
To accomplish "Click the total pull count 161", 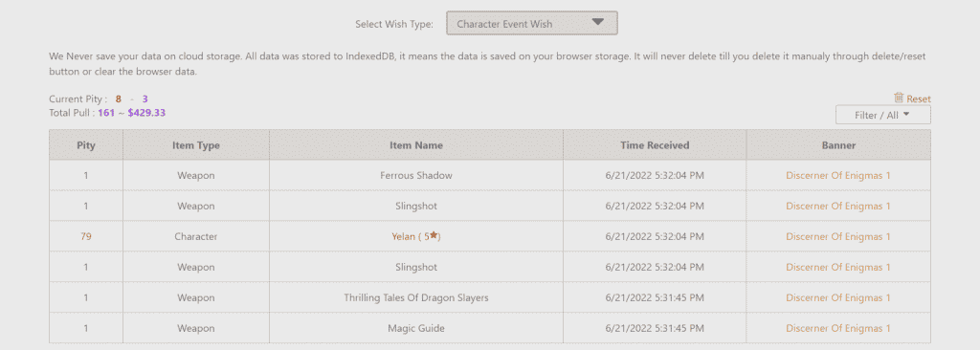I will pyautogui.click(x=106, y=113).
